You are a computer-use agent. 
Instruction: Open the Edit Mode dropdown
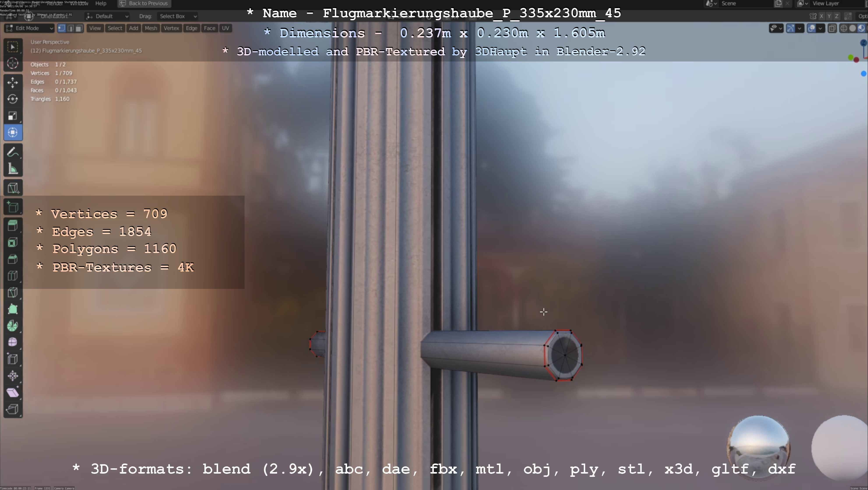point(29,28)
